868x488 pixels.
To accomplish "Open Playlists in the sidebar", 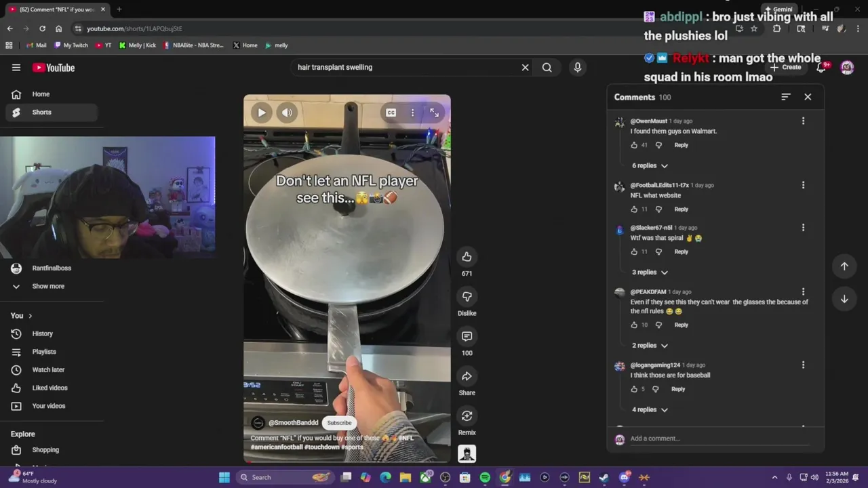I will click(x=52, y=352).
